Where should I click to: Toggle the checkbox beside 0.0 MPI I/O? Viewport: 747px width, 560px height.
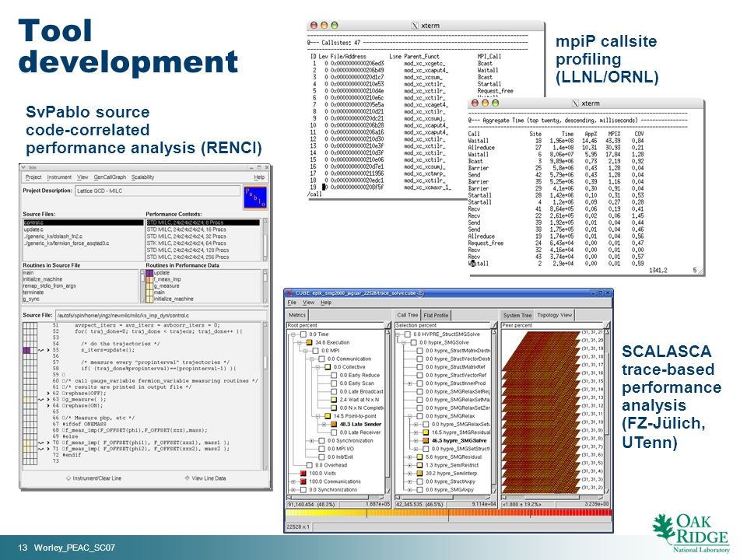321,449
